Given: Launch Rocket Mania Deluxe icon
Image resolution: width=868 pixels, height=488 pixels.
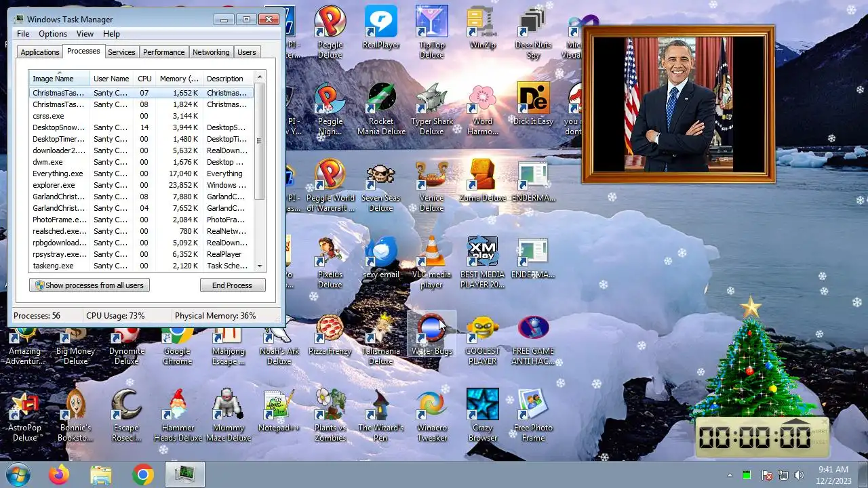Looking at the screenshot, I should tap(381, 108).
